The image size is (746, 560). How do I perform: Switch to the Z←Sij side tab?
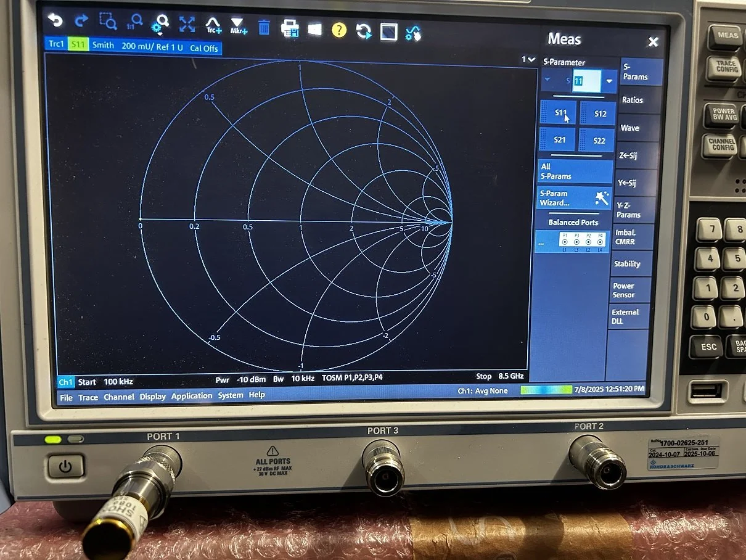tap(636, 155)
